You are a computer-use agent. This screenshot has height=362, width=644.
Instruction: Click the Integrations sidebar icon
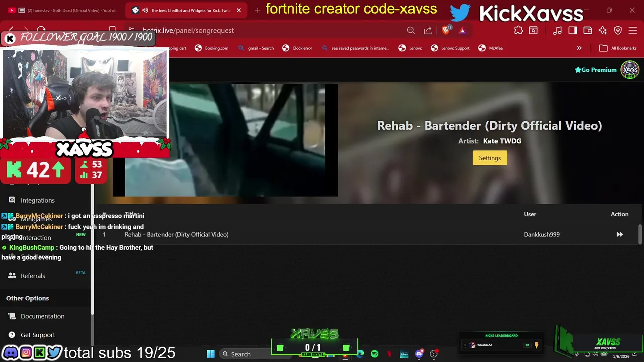tap(12, 200)
